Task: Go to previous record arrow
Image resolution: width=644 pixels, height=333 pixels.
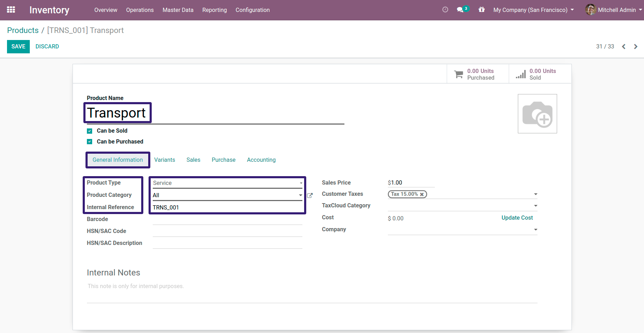Action: click(624, 47)
